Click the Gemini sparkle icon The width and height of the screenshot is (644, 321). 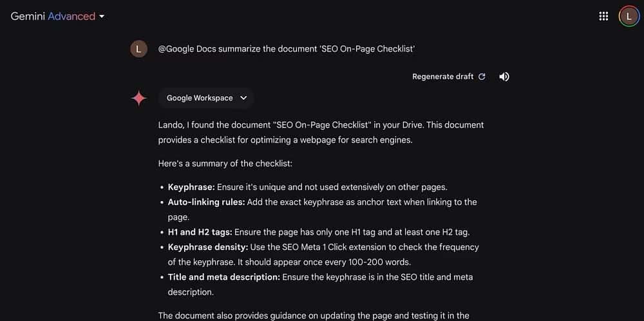coord(138,98)
